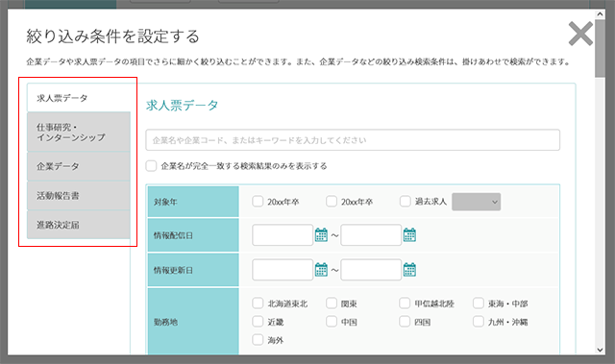The height and width of the screenshot is (364, 615).
Task: Go to the 進路決定届 tab
Action: (x=79, y=225)
